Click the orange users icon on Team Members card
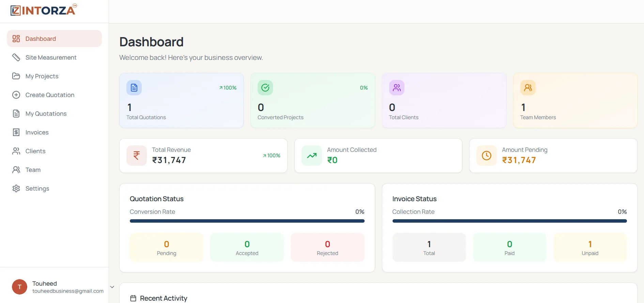Screen dimensions: 644x303 coord(528,88)
